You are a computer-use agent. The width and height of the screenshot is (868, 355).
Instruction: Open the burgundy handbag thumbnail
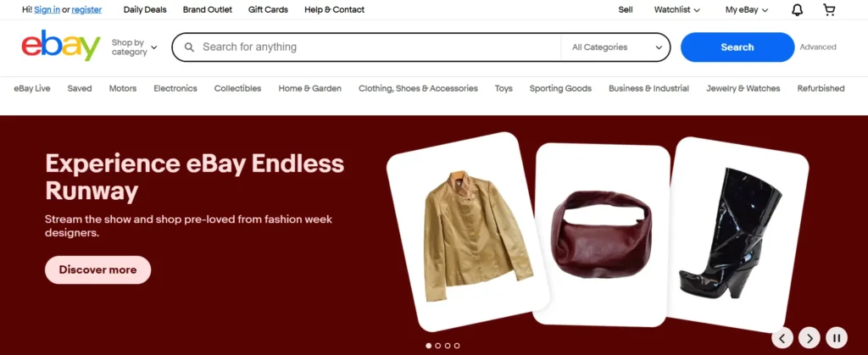[603, 235]
